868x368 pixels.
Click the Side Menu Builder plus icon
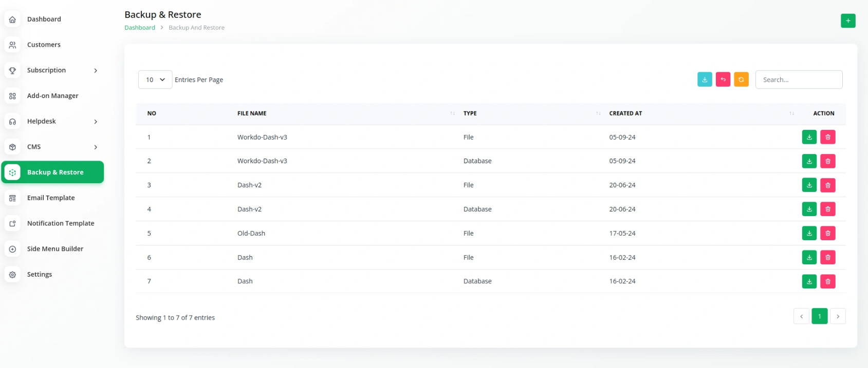(x=12, y=249)
